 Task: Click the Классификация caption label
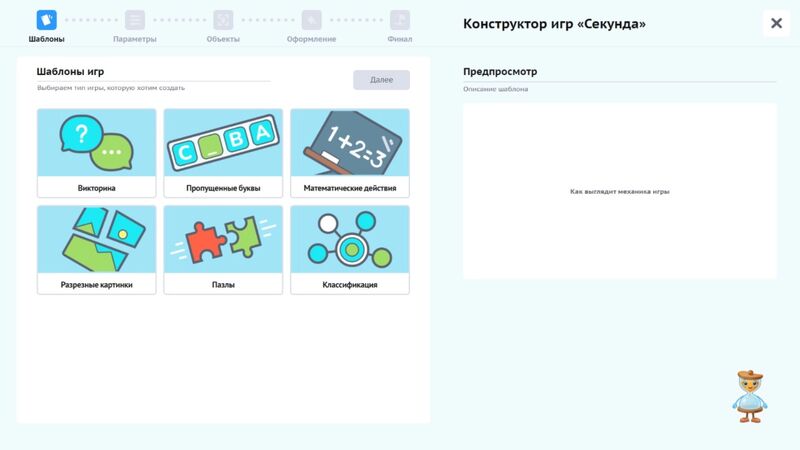click(x=350, y=285)
